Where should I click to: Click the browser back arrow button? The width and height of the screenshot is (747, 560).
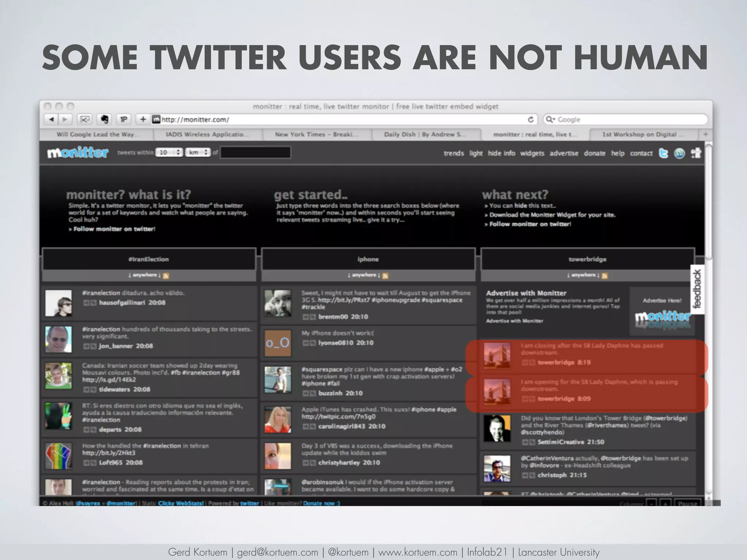pyautogui.click(x=51, y=119)
